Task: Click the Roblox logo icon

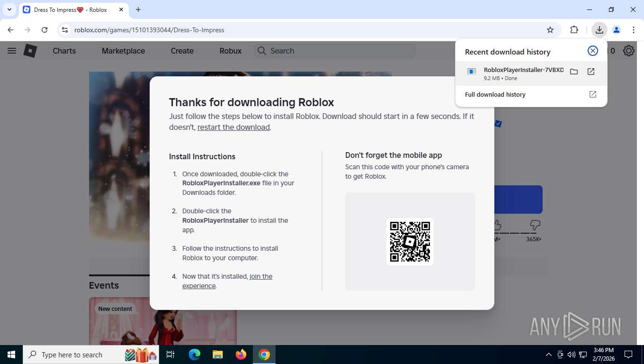Action: (x=30, y=51)
